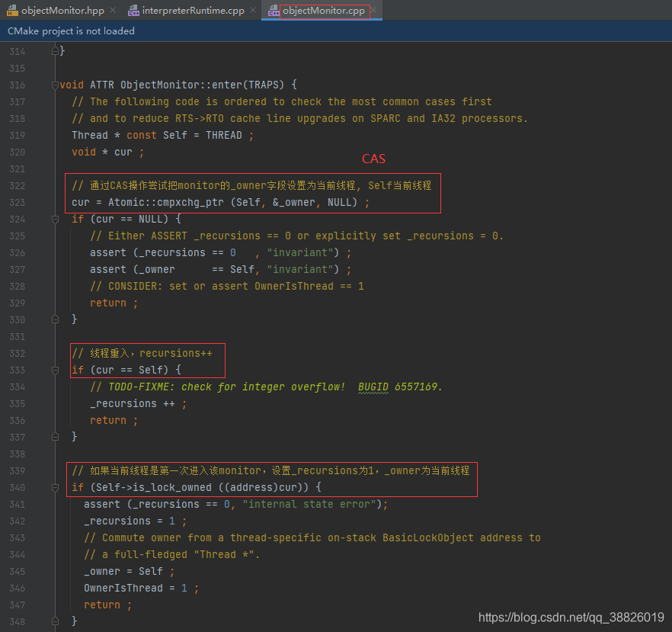Click line number 316 in the gutter
Screen dimensions: 672x632
pyautogui.click(x=17, y=85)
